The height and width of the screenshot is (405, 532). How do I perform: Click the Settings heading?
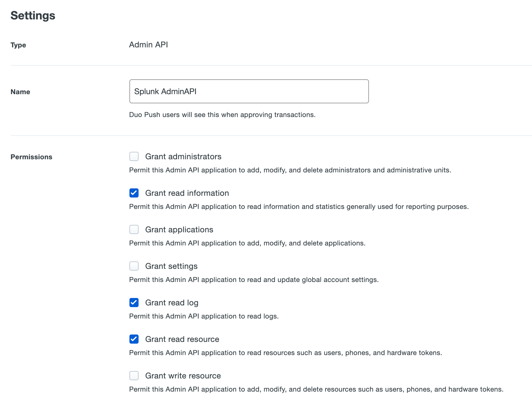pos(33,15)
